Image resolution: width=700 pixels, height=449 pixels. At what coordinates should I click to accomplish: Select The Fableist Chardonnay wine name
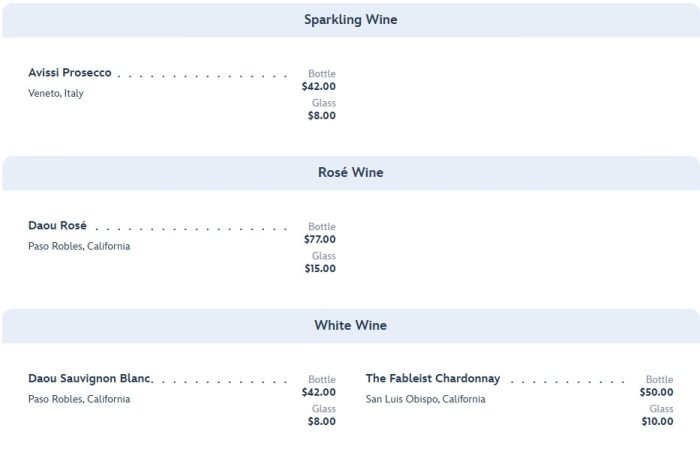click(x=433, y=379)
